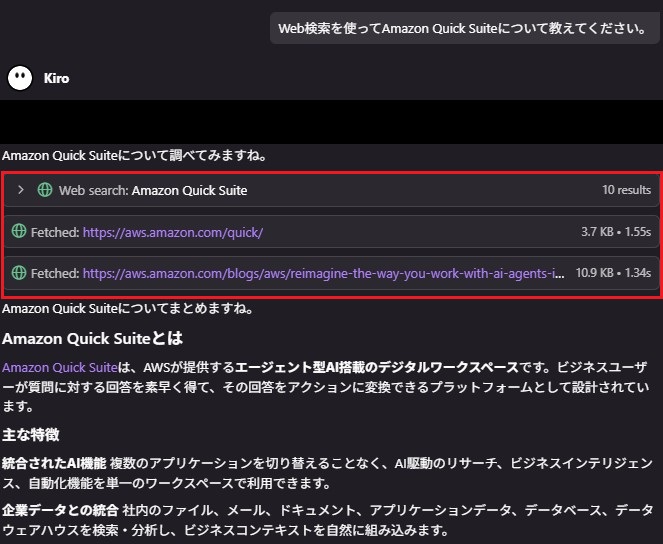Expand the Web search results chevron
This screenshot has height=544, width=663.
pos(20,190)
